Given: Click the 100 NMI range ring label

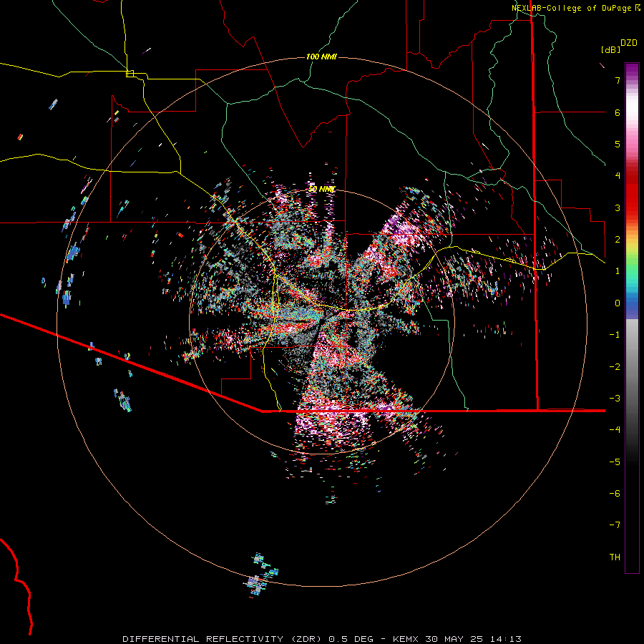Looking at the screenshot, I should (x=321, y=57).
